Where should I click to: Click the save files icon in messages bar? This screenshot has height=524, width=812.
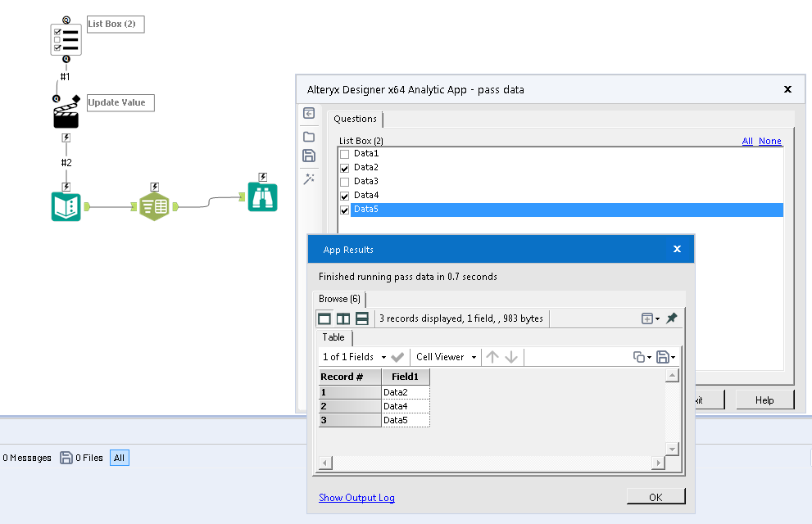pyautogui.click(x=66, y=458)
